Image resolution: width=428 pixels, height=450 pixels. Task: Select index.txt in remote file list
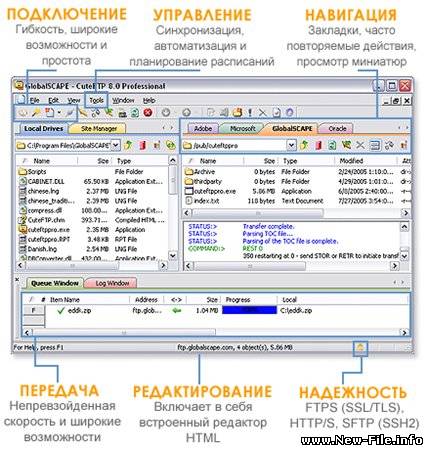[x=206, y=201]
